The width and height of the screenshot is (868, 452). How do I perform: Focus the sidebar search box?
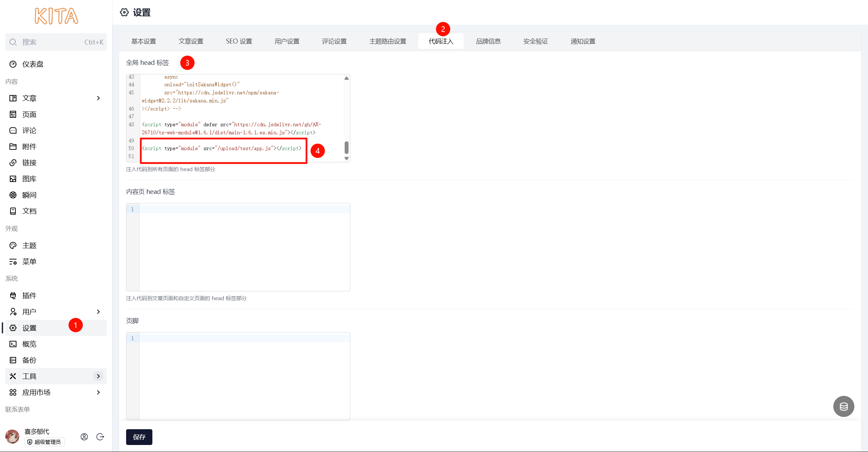[x=56, y=42]
